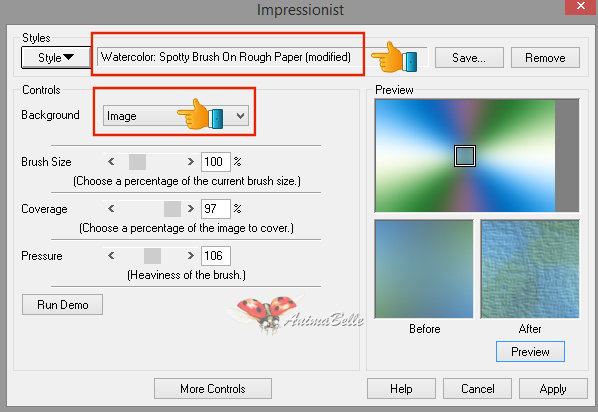Click the Remove style button
This screenshot has width=598, height=412.
[x=545, y=58]
